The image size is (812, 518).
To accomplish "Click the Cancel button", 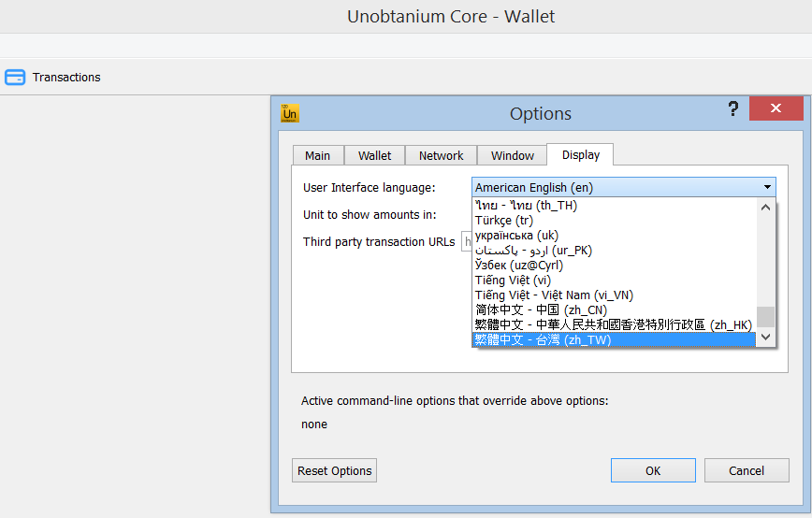I will [x=746, y=470].
